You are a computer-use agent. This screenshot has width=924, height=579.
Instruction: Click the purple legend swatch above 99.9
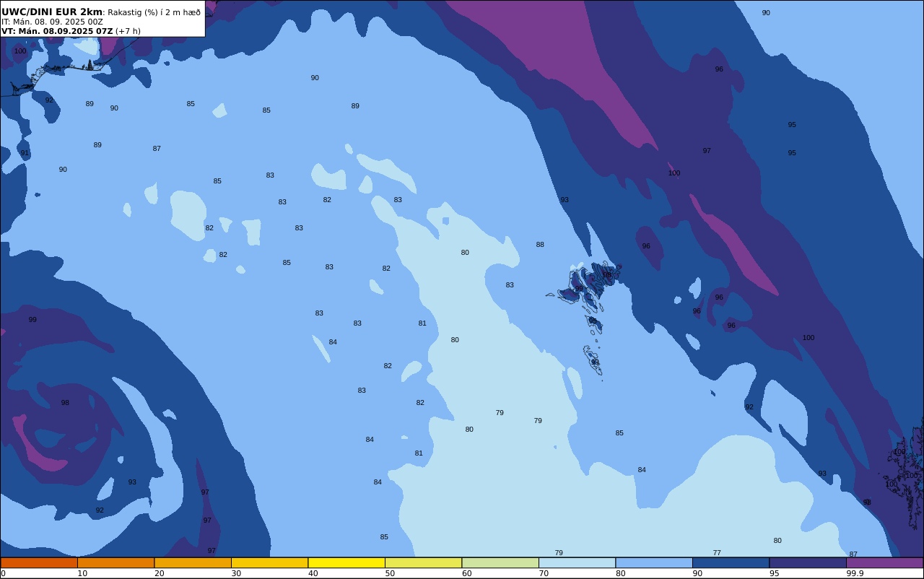tap(884, 562)
